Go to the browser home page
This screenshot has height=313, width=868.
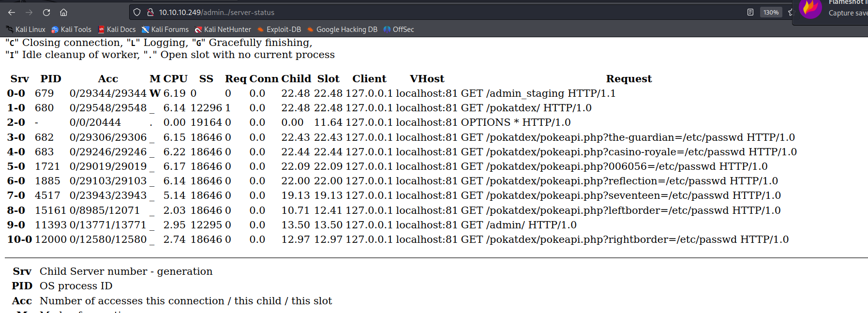click(x=63, y=13)
